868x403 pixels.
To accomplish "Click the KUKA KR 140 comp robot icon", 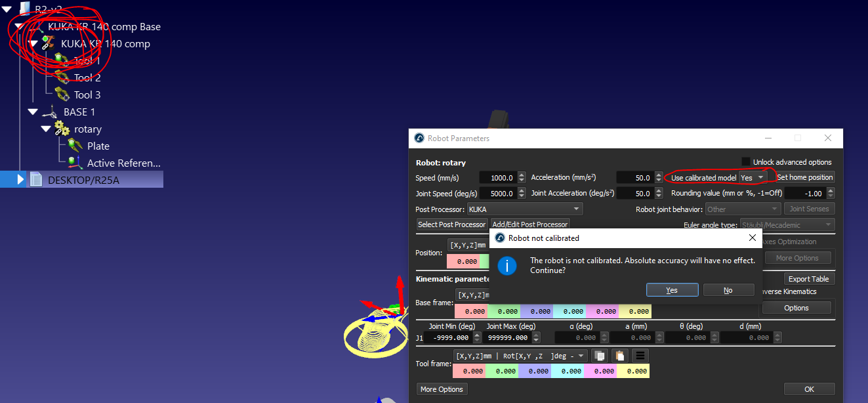I will point(48,43).
